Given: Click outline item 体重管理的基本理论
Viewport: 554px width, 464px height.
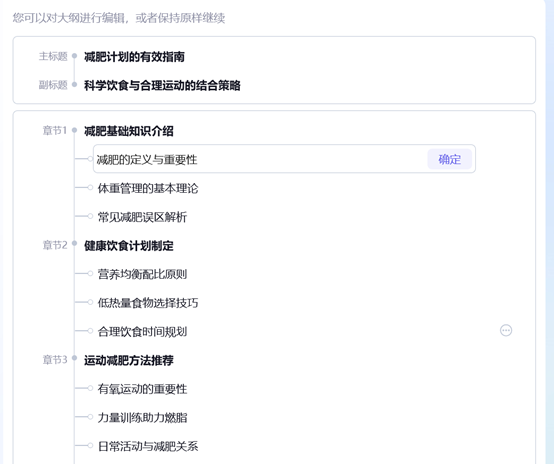Looking at the screenshot, I should coord(148,188).
